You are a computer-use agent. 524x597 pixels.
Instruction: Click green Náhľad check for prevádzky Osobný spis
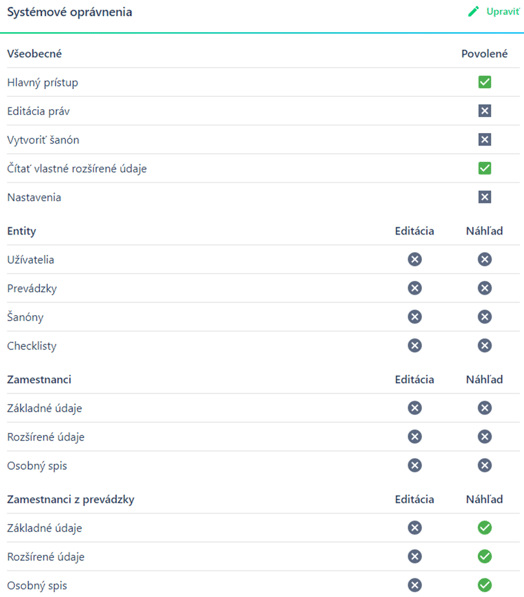(484, 585)
